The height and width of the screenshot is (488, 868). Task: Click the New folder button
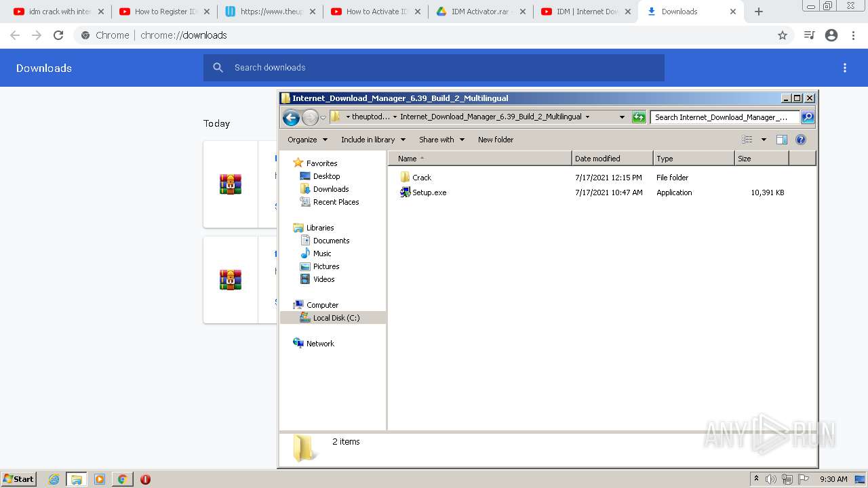(496, 140)
